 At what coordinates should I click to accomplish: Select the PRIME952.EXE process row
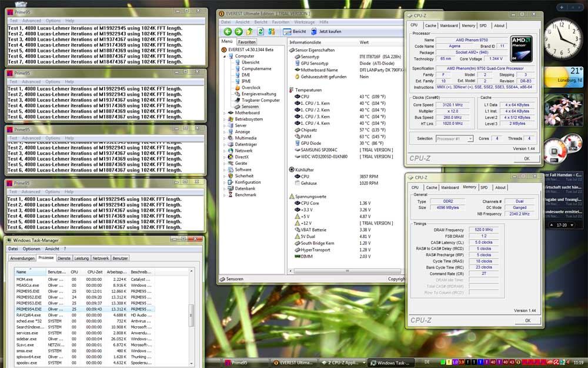84,297
